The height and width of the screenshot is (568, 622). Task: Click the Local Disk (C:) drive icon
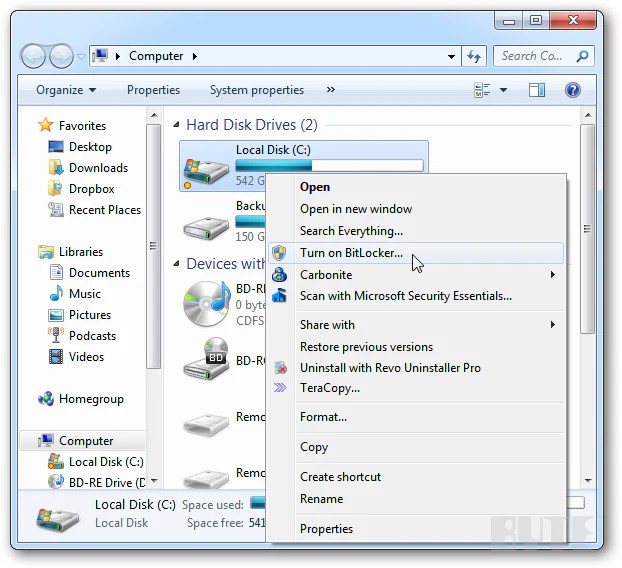click(x=206, y=172)
